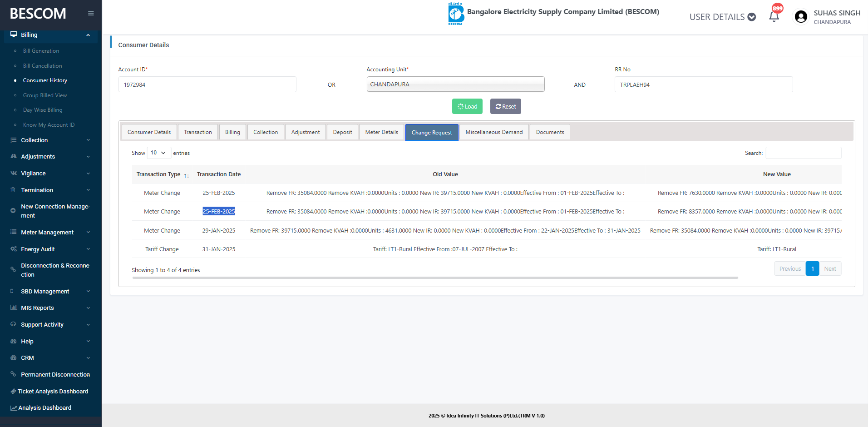Click the MIS Reports chart icon

click(14, 308)
